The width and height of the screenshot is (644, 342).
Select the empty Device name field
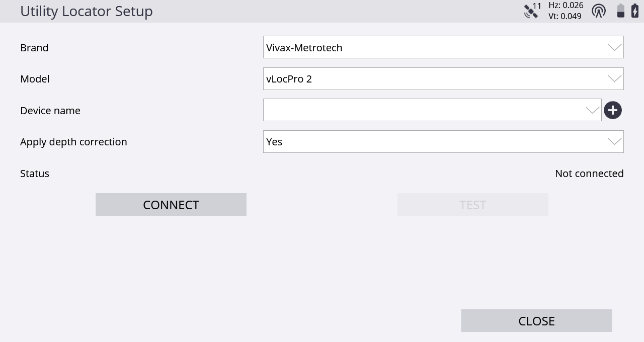[432, 110]
